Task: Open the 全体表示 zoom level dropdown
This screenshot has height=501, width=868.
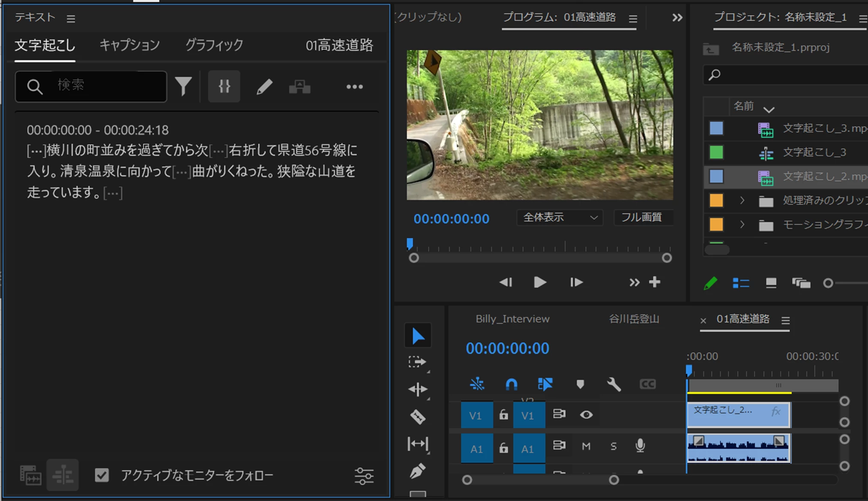Action: [560, 218]
